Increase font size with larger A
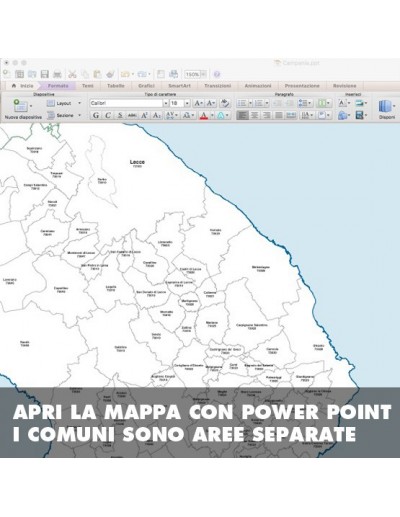400x517 pixels. click(x=198, y=103)
